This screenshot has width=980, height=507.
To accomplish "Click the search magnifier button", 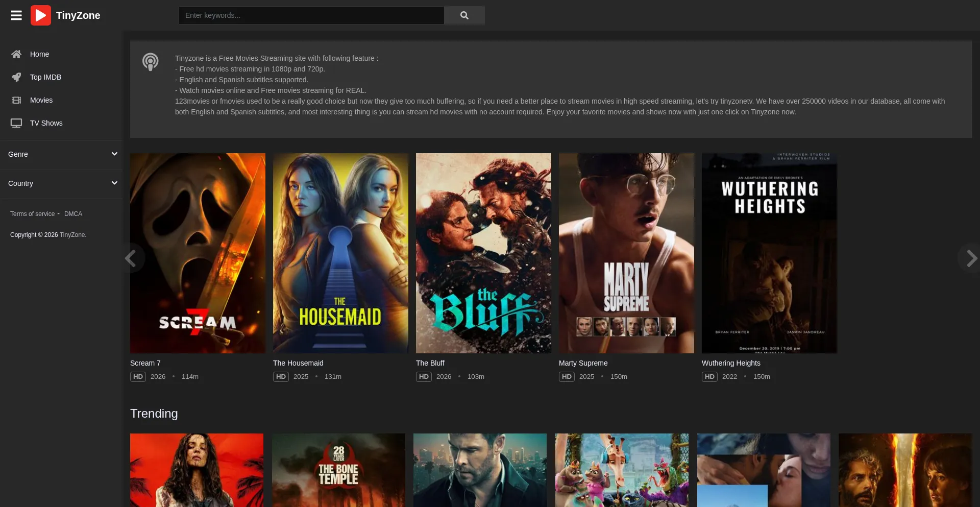I will [x=464, y=15].
